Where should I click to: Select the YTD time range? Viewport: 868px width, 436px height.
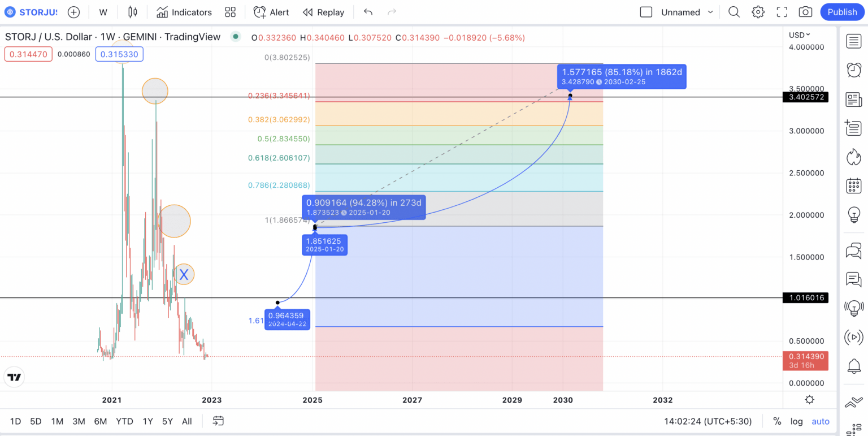(124, 421)
